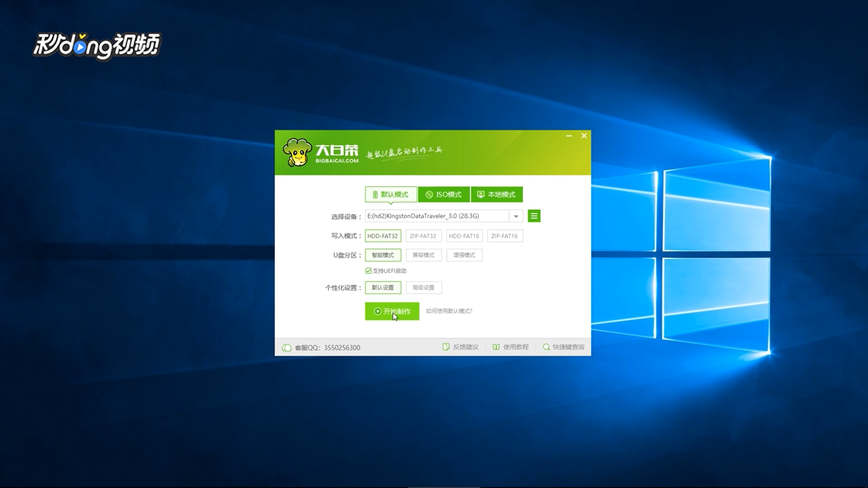Viewport: 868px width, 488px height.
Task: Click the 客服QQ customer service icon
Action: [287, 347]
